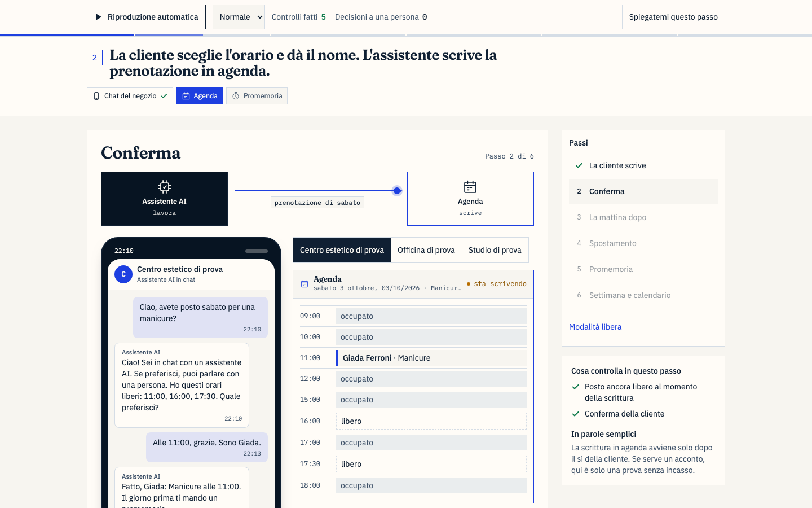
Task: Select the 17:00 occupato slot
Action: [431, 443]
